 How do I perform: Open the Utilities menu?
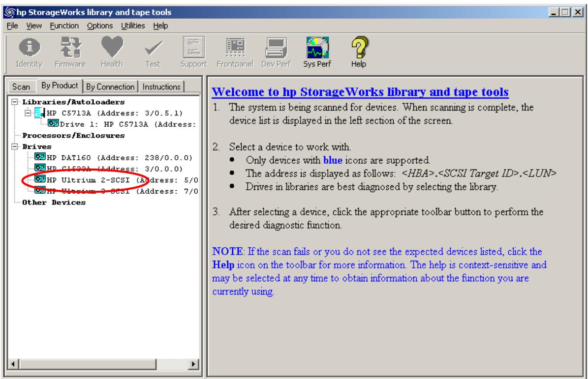click(133, 26)
